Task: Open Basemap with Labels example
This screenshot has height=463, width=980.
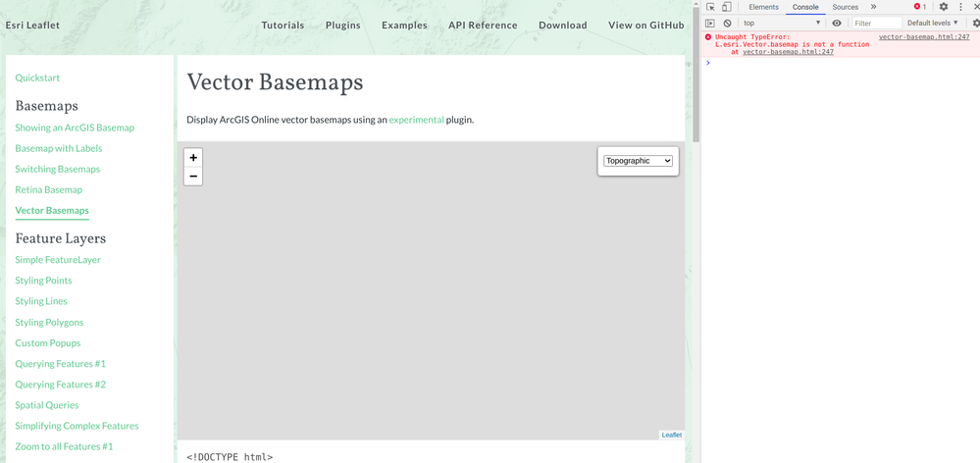Action: (59, 149)
